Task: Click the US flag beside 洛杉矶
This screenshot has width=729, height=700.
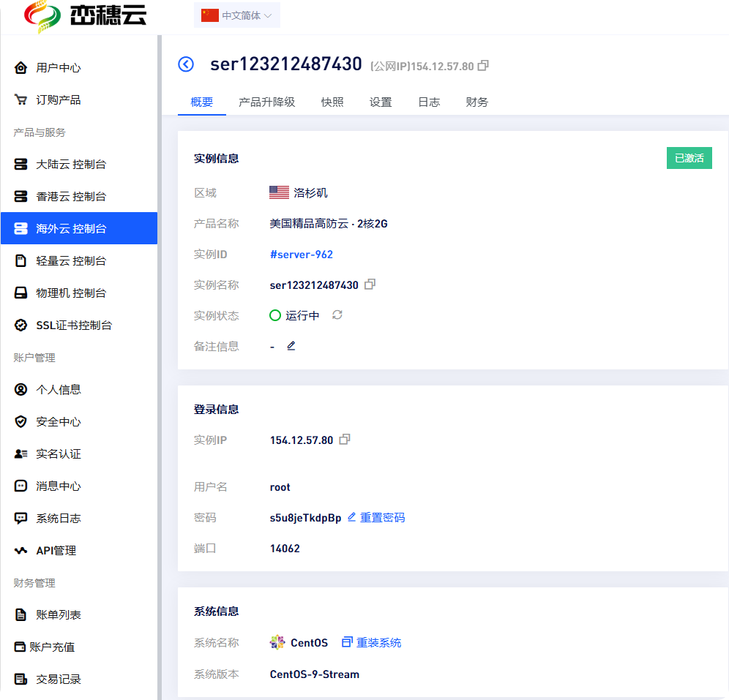Action: coord(279,192)
